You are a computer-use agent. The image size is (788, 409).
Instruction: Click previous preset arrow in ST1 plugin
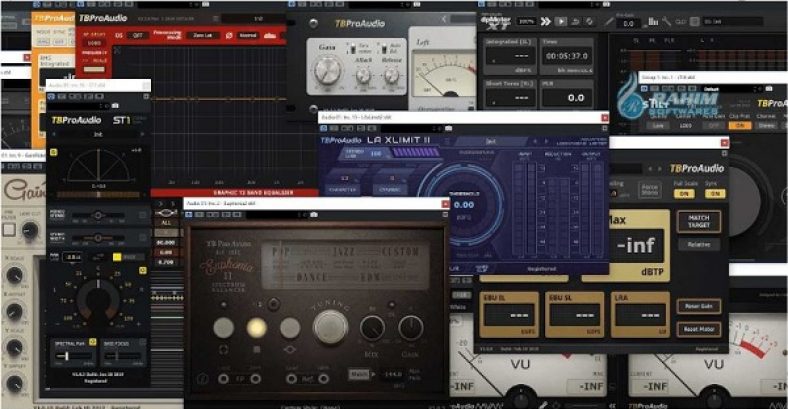pyautogui.click(x=54, y=135)
